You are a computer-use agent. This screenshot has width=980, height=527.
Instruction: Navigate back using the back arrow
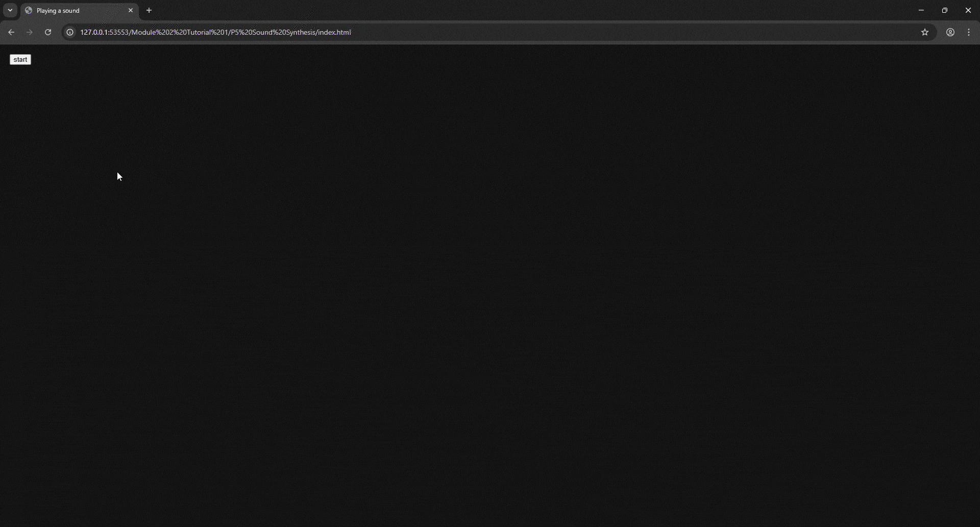pyautogui.click(x=11, y=32)
